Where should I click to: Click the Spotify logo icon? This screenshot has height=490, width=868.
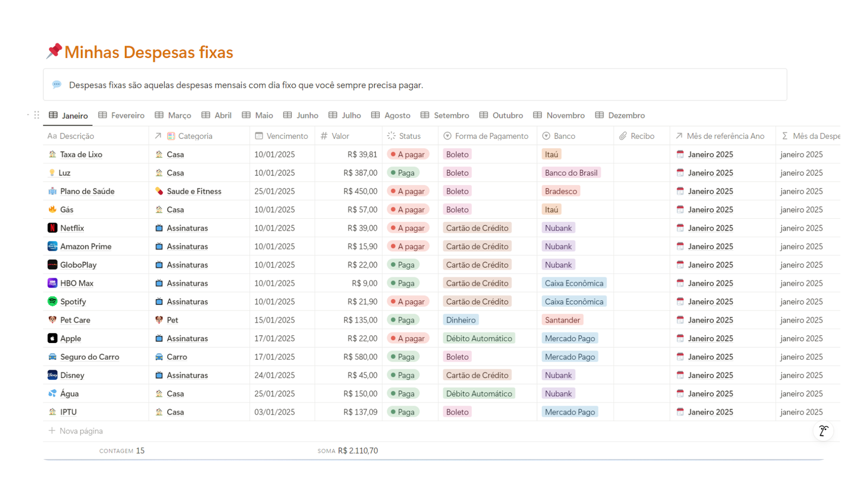point(53,301)
